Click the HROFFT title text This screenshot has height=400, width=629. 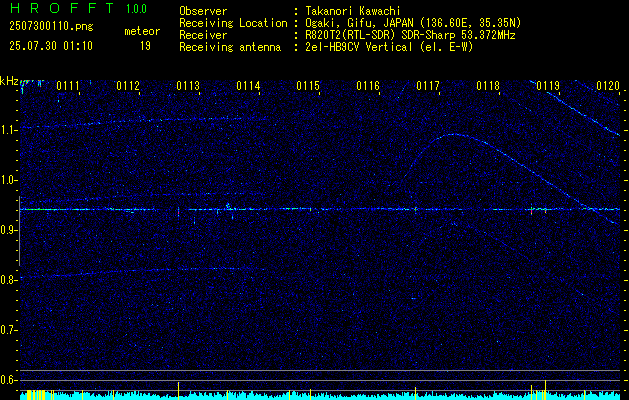pos(63,8)
